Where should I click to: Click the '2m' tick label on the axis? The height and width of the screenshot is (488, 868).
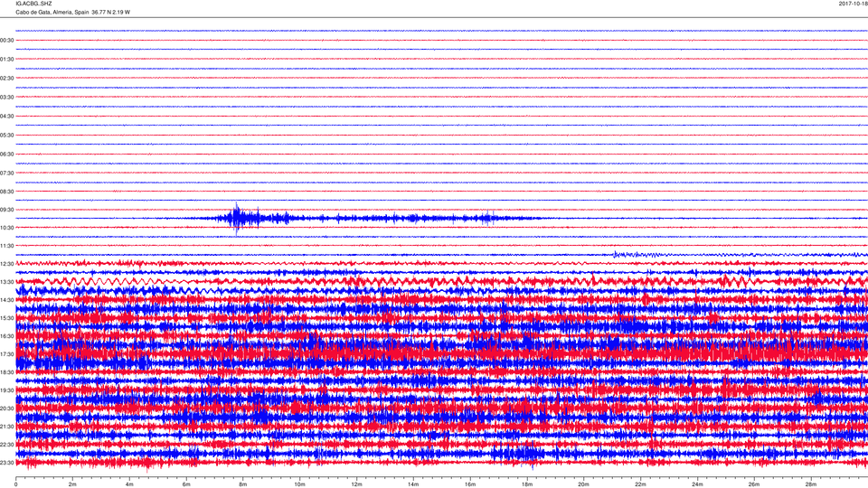coord(72,484)
